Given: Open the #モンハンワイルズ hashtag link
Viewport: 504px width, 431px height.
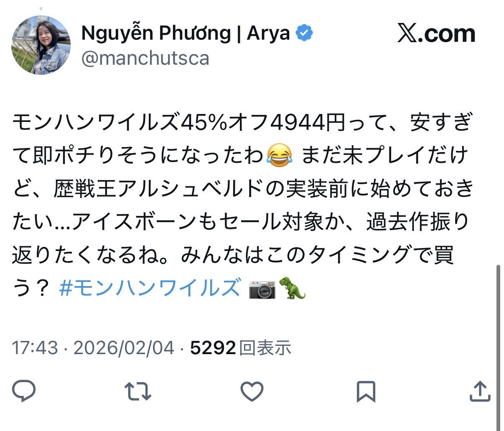Looking at the screenshot, I should tap(150, 288).
